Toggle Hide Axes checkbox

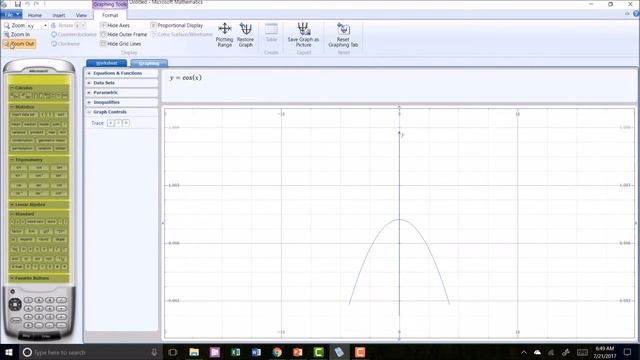tap(103, 25)
